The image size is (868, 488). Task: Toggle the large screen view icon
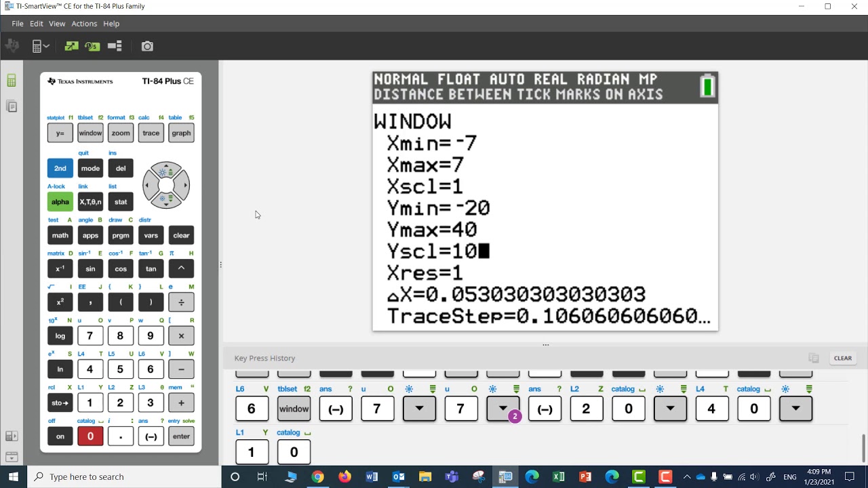(x=71, y=46)
